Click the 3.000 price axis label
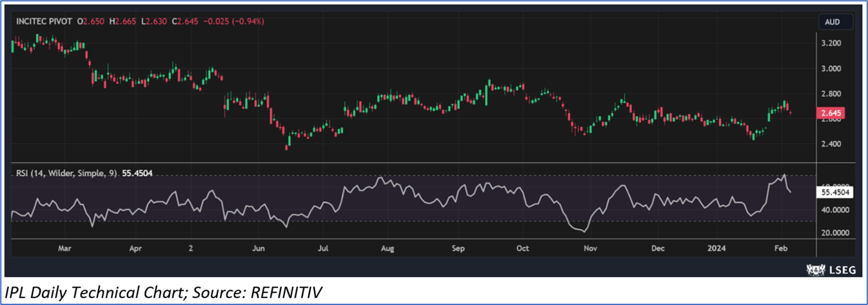This screenshot has height=305, width=868. tap(833, 68)
